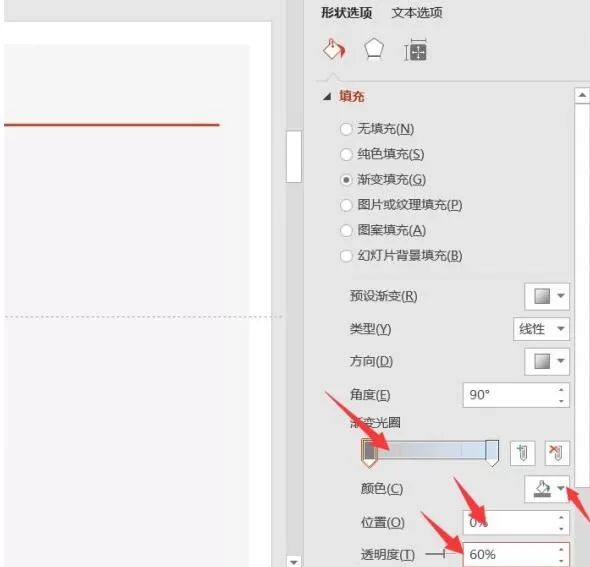Click the 填充 section heading
Image resolution: width=590 pixels, height=567 pixels.
(351, 97)
